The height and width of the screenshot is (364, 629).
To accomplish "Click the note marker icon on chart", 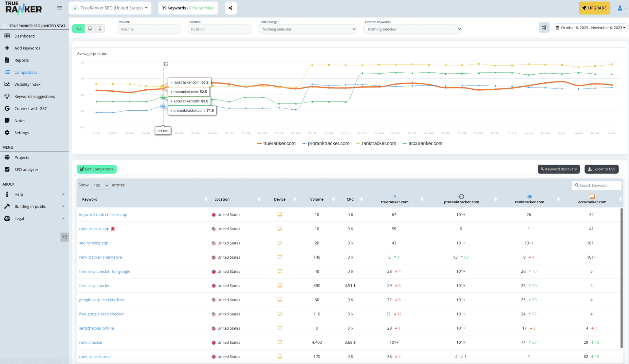I will (x=166, y=64).
